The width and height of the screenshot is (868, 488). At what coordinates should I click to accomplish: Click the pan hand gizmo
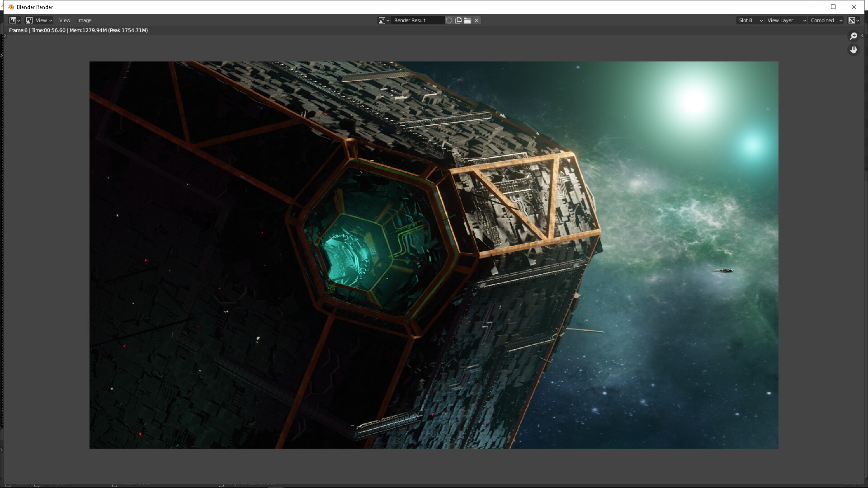tap(854, 50)
